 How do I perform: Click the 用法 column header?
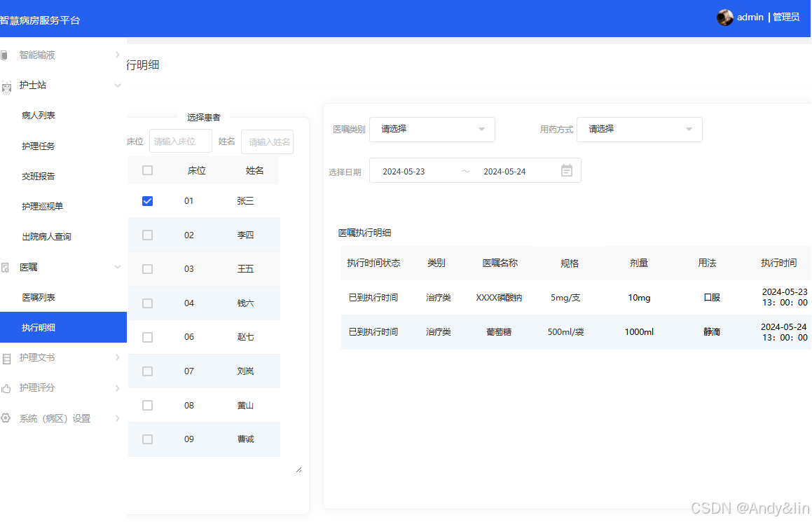707,263
